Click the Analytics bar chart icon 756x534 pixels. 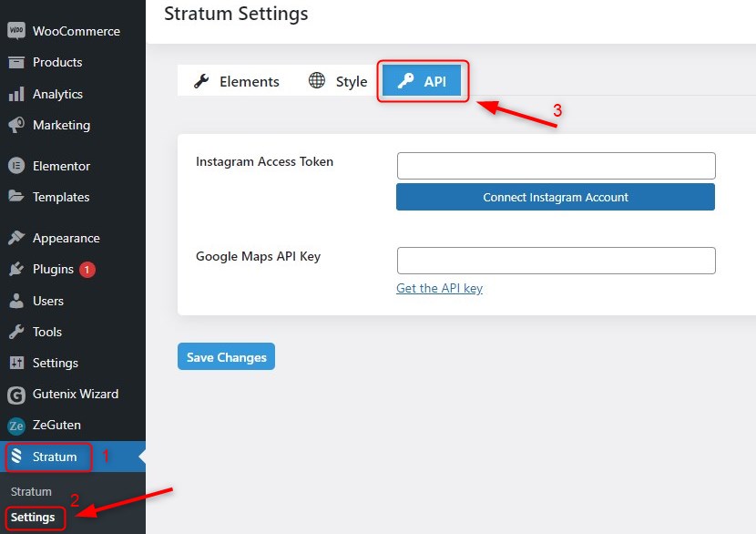[x=15, y=94]
